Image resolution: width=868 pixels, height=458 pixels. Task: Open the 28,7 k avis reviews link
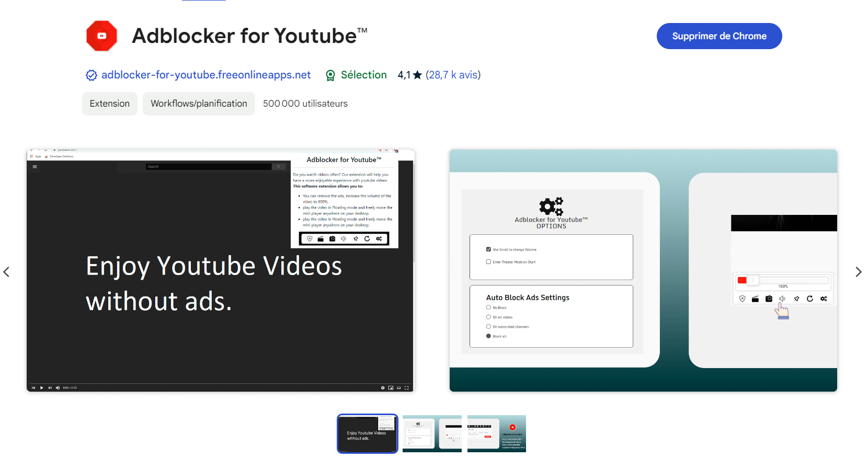tap(453, 75)
